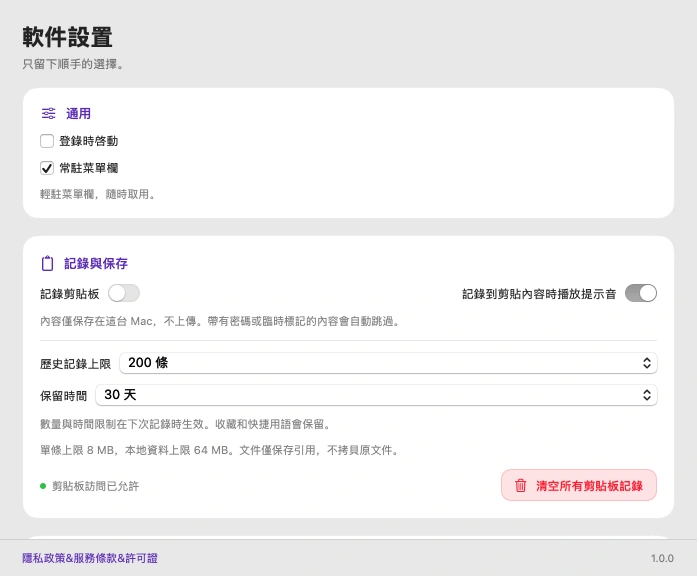
Task: Open the 歷史記錄上限 dropdown showing 200 條
Action: pyautogui.click(x=388, y=363)
